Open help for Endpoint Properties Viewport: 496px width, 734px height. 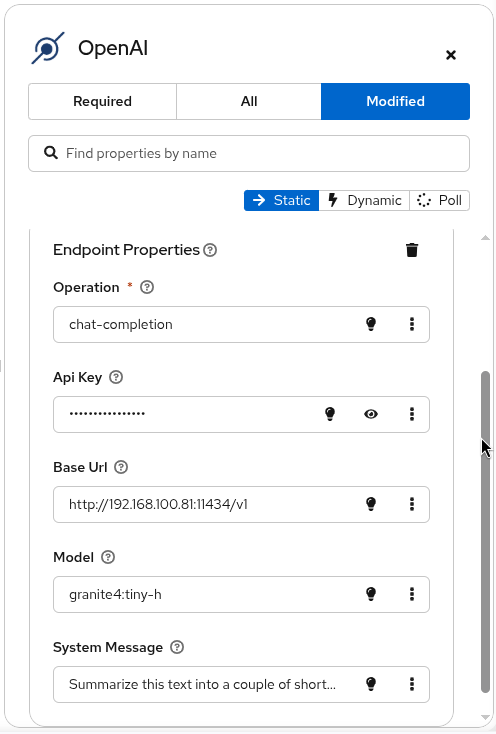coord(210,250)
